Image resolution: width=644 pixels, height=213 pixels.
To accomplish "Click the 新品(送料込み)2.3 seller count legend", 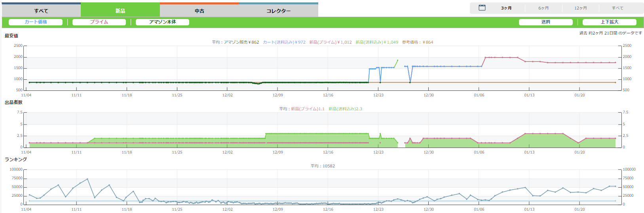I will pos(345,109).
